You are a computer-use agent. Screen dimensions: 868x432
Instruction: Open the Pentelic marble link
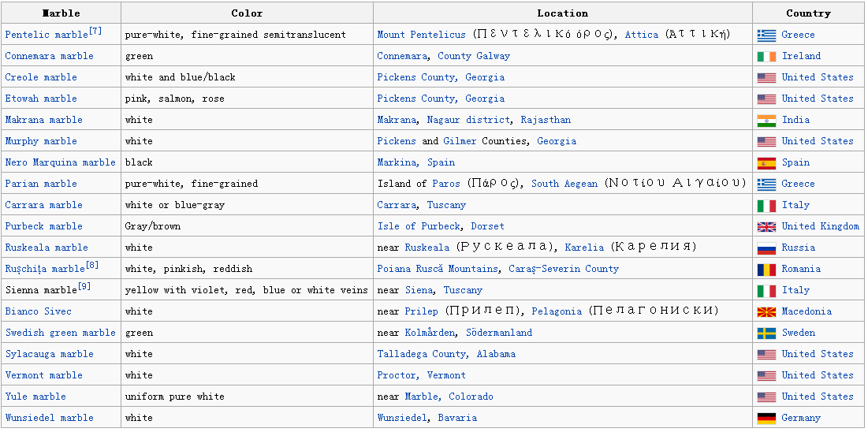[x=47, y=35]
